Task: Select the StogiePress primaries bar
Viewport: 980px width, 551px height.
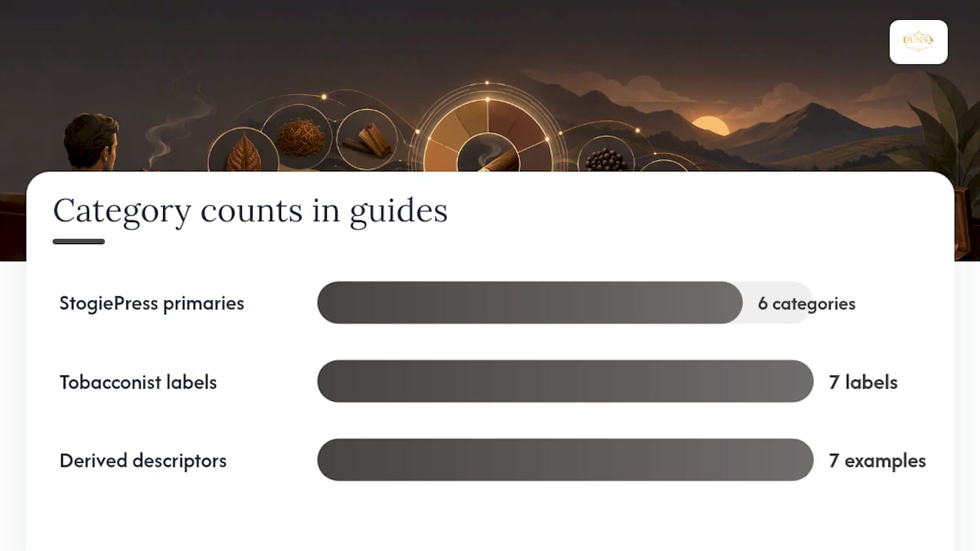Action: pyautogui.click(x=565, y=302)
